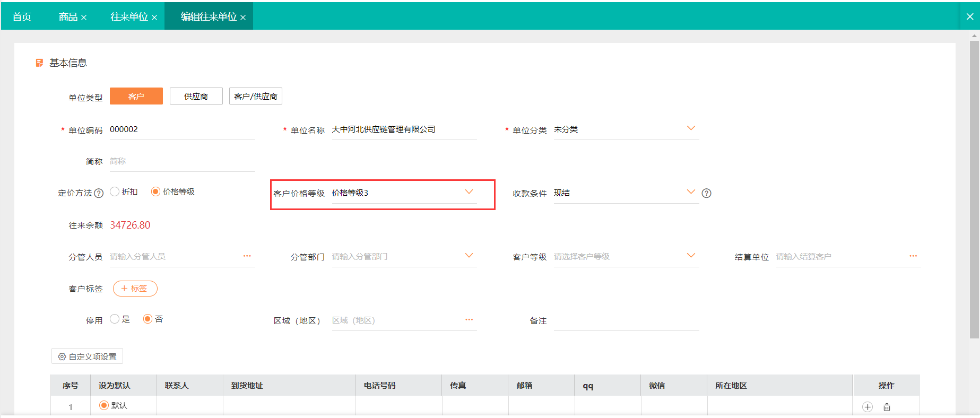Click the help icon beside 收款条件
Image resolution: width=980 pixels, height=418 pixels.
(x=706, y=193)
